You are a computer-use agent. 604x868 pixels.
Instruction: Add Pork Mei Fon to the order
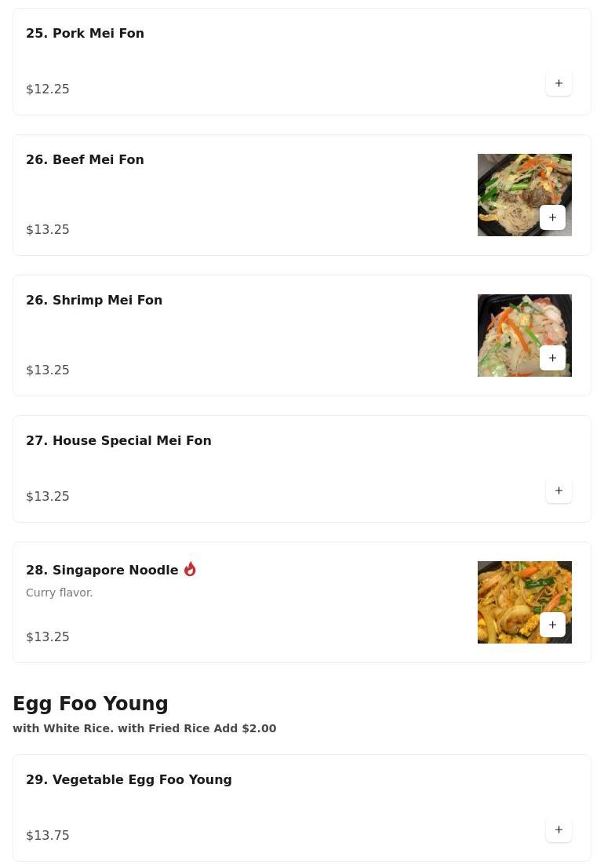point(559,83)
